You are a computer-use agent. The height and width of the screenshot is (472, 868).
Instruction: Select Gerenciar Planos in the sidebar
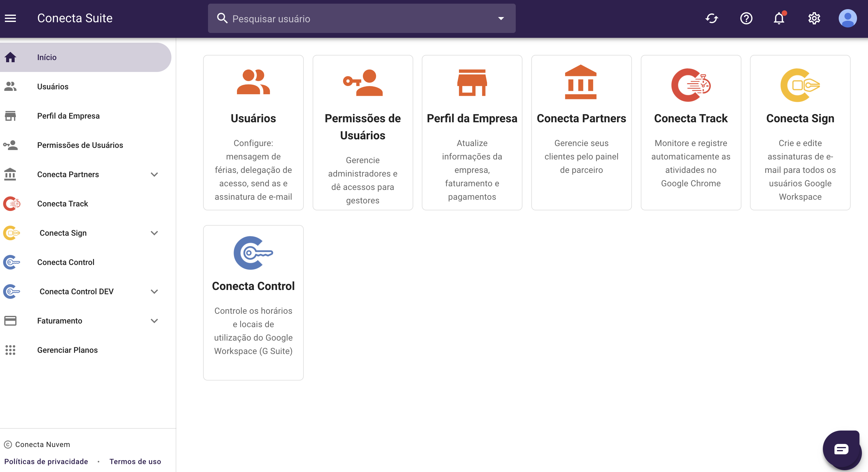click(67, 350)
